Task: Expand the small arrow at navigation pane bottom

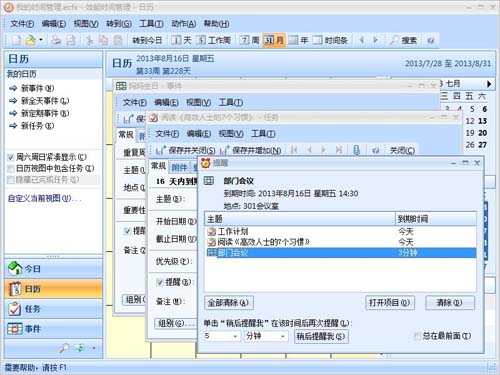Action: coord(94,348)
